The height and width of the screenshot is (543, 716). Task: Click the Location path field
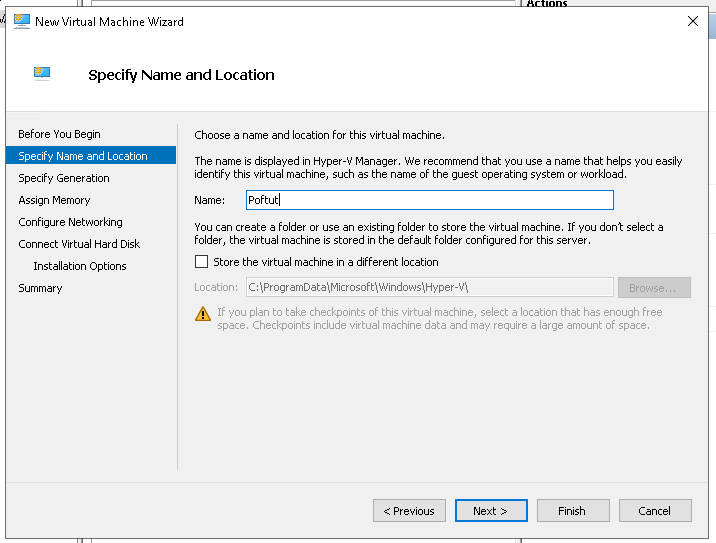pos(430,287)
